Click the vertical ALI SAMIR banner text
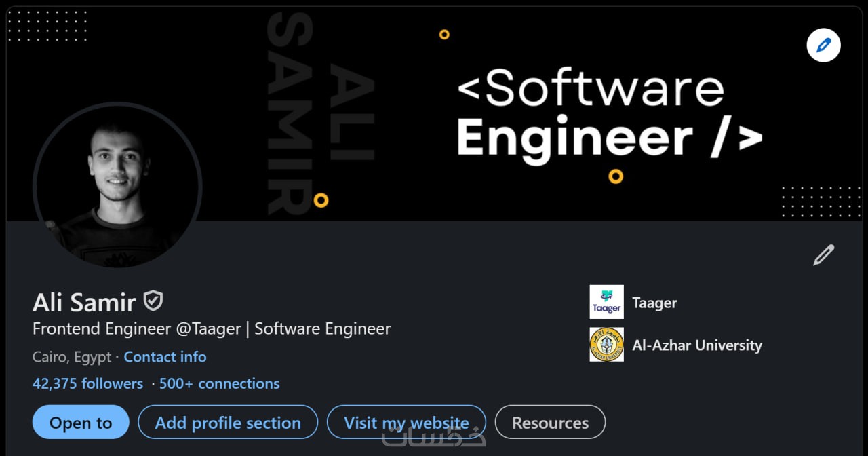This screenshot has height=456, width=868. (319, 112)
